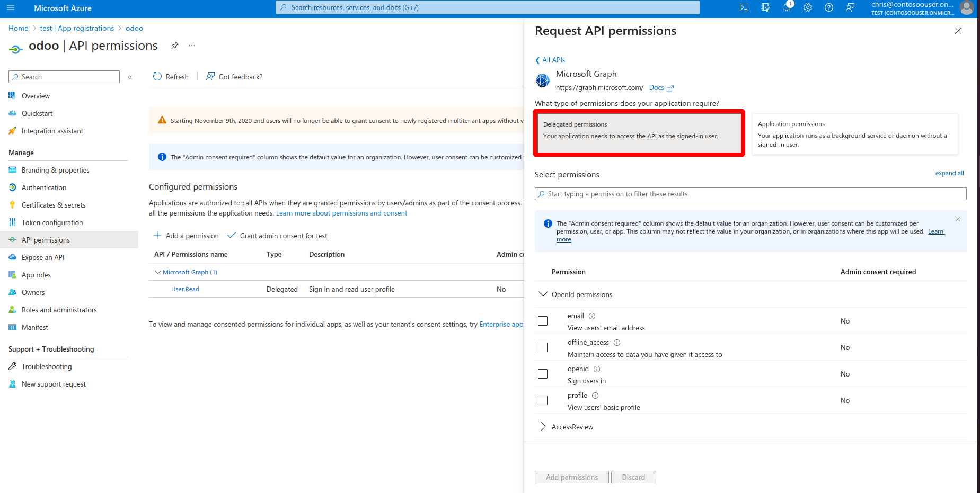Expand the AccessReview permissions group

point(543,427)
